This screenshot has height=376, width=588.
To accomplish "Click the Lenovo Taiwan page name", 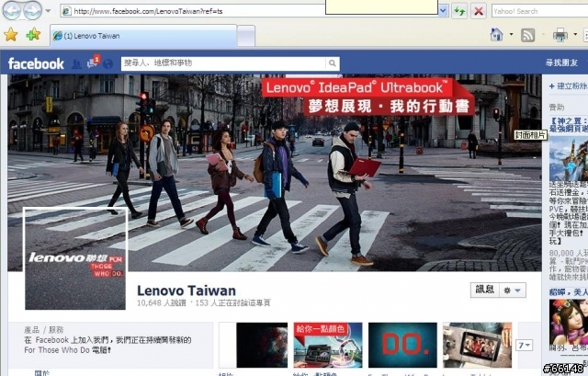I will tap(187, 291).
